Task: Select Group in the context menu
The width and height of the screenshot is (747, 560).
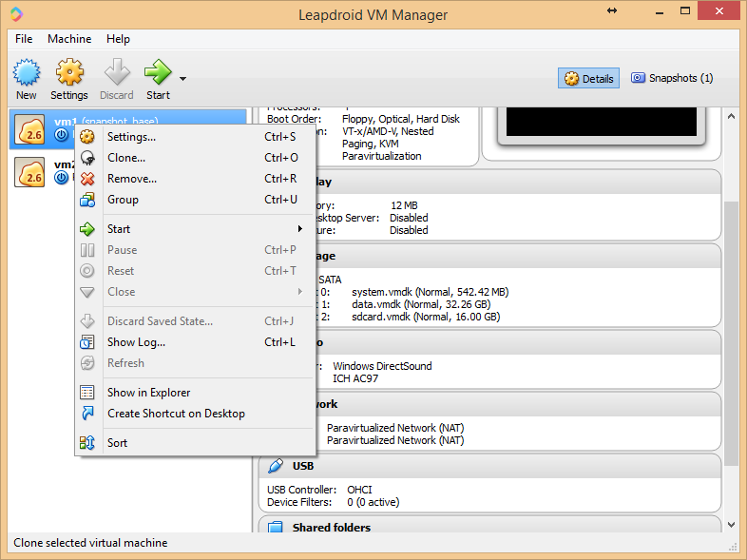Action: click(196, 200)
